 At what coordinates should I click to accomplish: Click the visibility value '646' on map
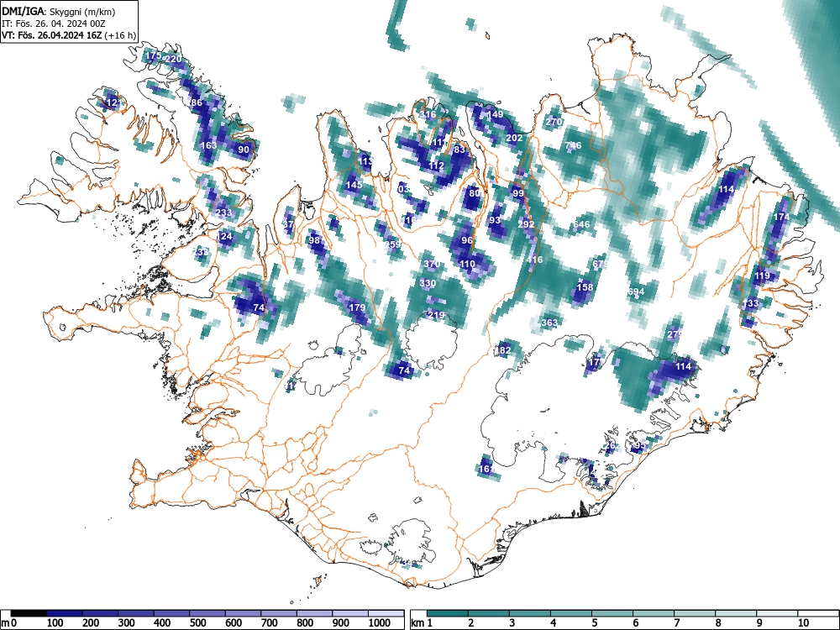[x=581, y=224]
